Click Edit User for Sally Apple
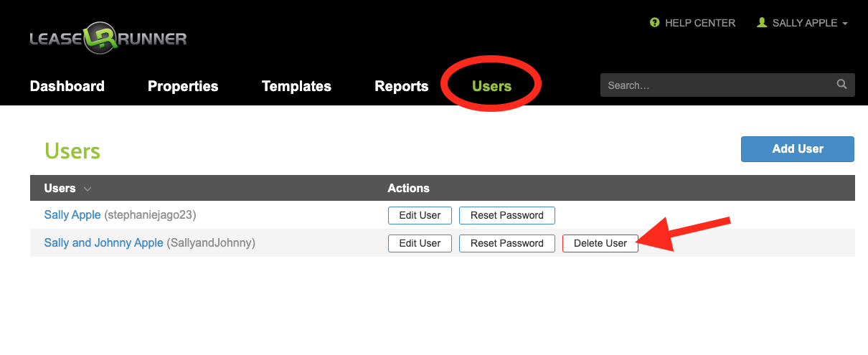The width and height of the screenshot is (868, 355). pyautogui.click(x=420, y=215)
